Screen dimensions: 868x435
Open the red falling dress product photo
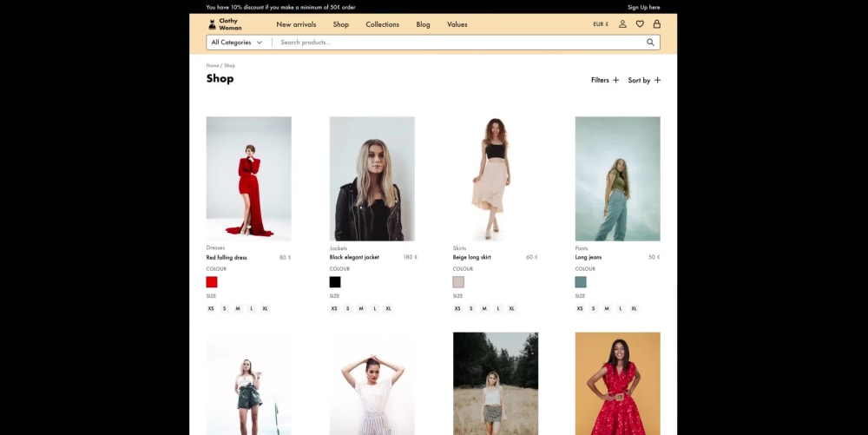click(x=248, y=179)
